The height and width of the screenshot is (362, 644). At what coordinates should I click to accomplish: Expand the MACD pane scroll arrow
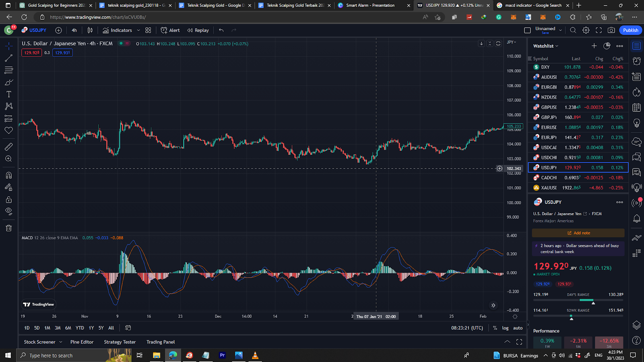click(x=493, y=305)
